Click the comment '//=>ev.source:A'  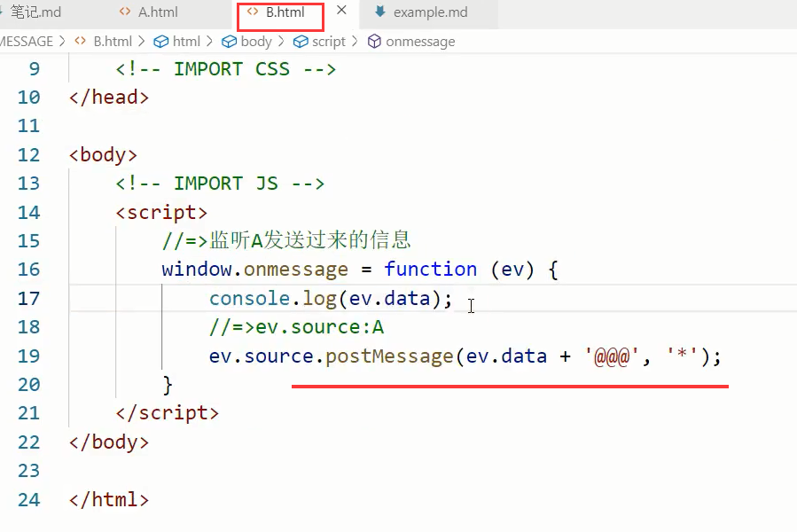(x=296, y=327)
